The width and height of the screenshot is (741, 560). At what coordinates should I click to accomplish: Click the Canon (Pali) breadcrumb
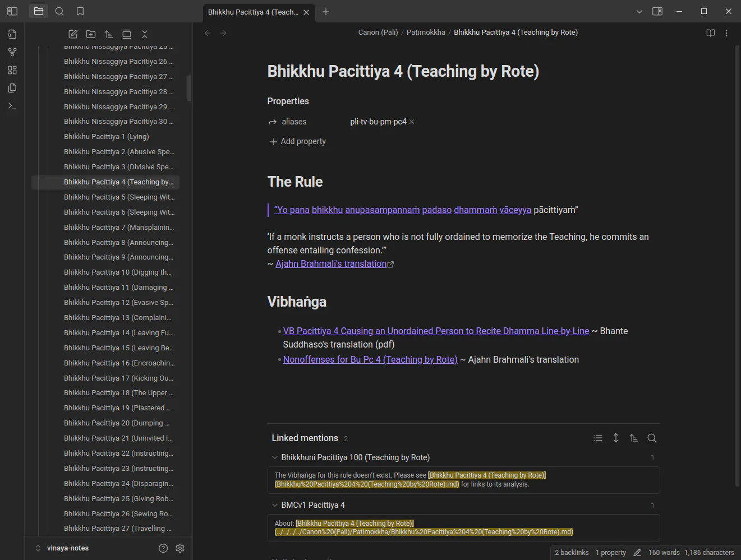pyautogui.click(x=378, y=33)
